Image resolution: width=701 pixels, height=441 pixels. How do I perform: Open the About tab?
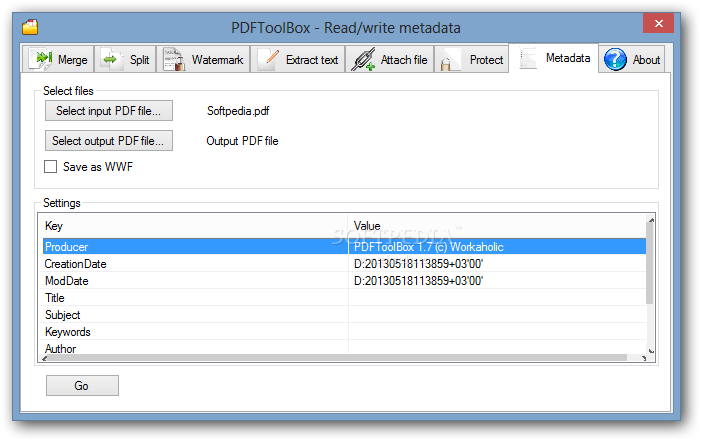(631, 59)
